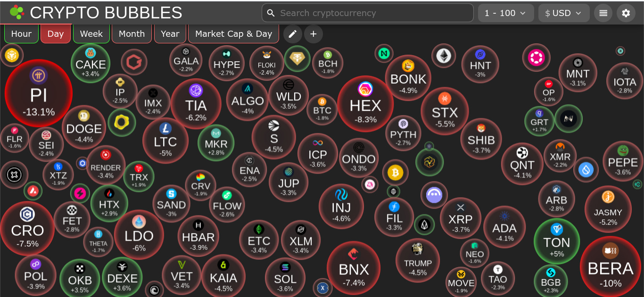The height and width of the screenshot is (297, 644).
Task: Switch to the Week tab
Action: coord(91,34)
